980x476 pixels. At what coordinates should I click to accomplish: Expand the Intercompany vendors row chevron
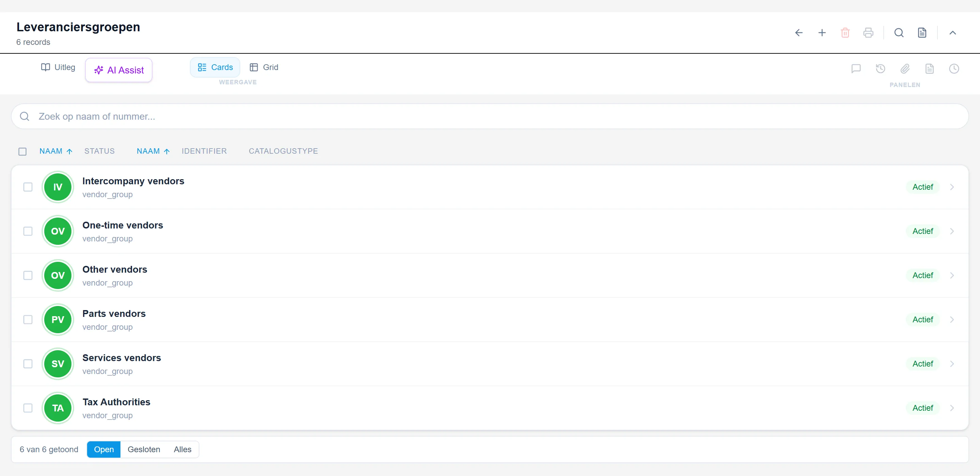click(952, 187)
